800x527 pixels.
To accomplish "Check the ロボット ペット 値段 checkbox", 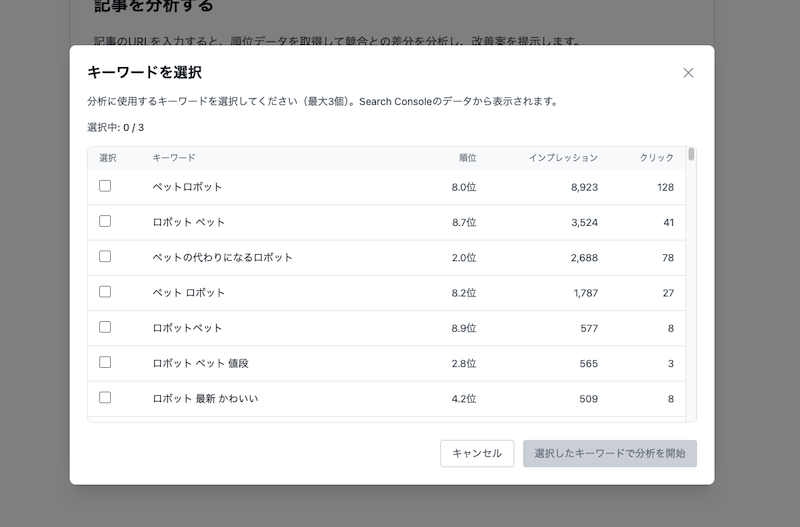I will [x=105, y=363].
